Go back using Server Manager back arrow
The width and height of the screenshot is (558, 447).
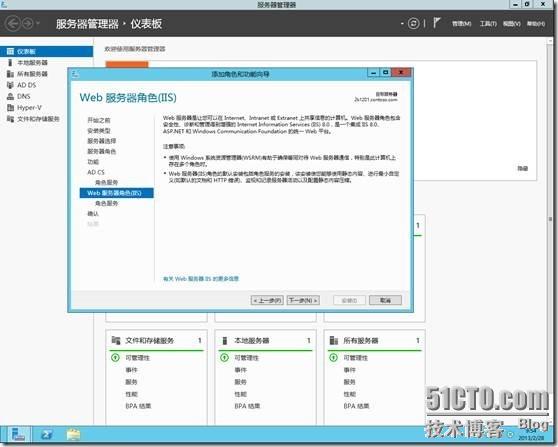pyautogui.click(x=13, y=24)
